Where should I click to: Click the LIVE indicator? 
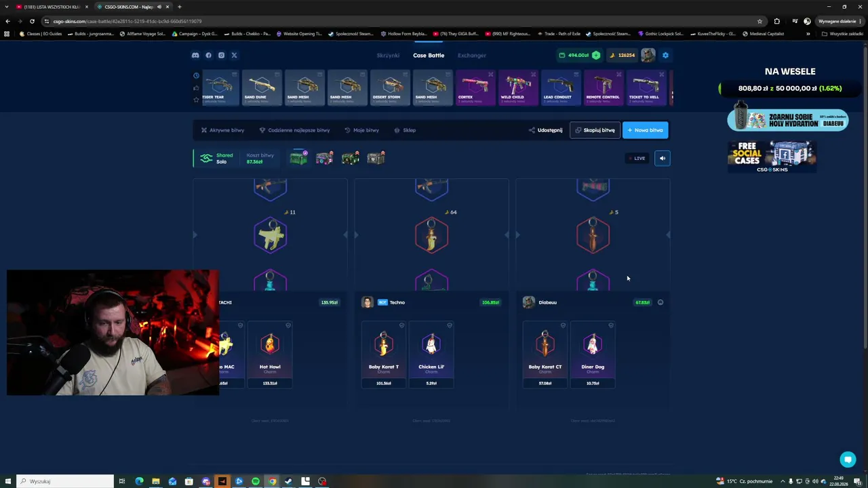pos(636,158)
